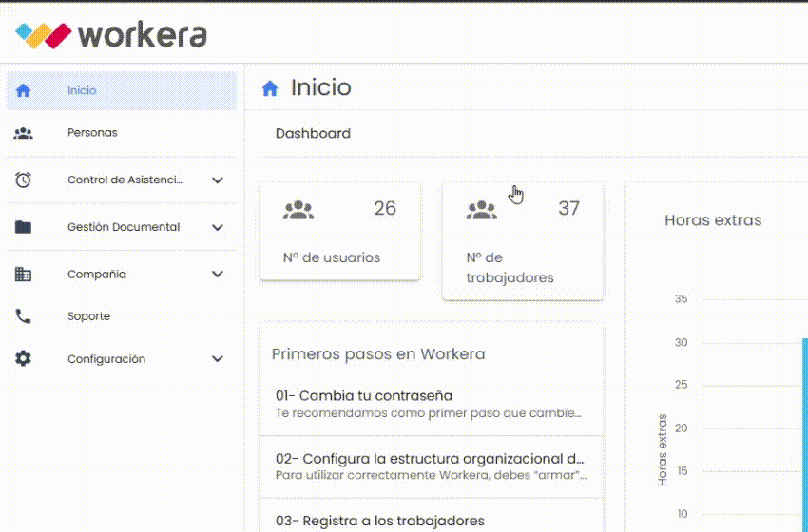Select the Dashboard tab

313,134
